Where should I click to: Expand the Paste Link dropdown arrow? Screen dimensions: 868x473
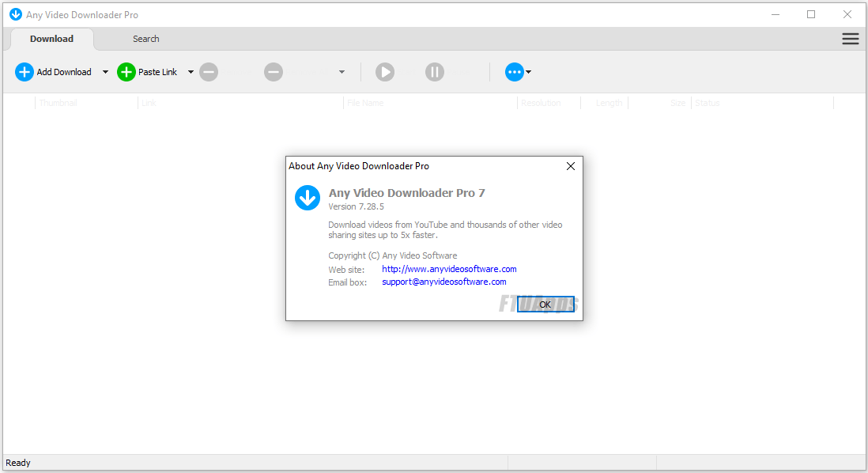[x=191, y=72]
